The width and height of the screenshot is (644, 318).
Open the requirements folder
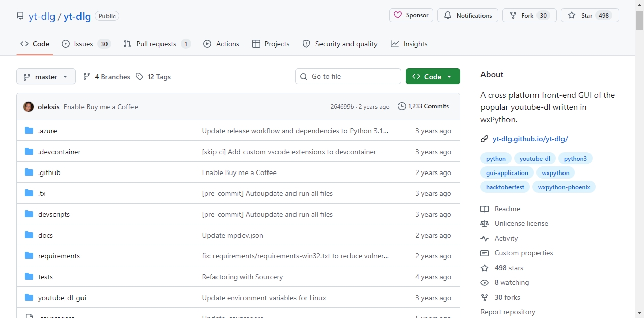[x=59, y=256]
